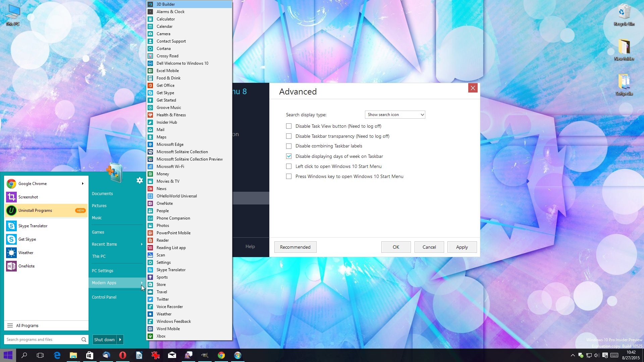
Task: Select Crossy Road in Modern Apps list
Action: pyautogui.click(x=167, y=56)
